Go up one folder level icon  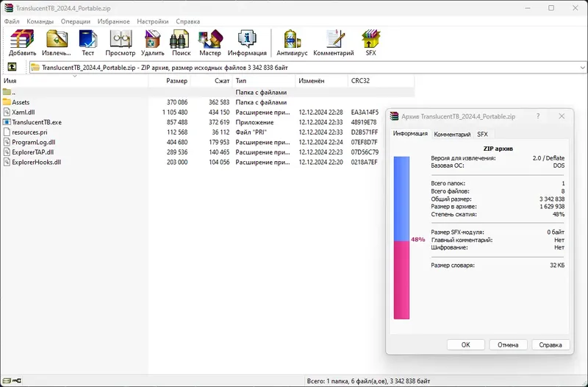pyautogui.click(x=12, y=67)
